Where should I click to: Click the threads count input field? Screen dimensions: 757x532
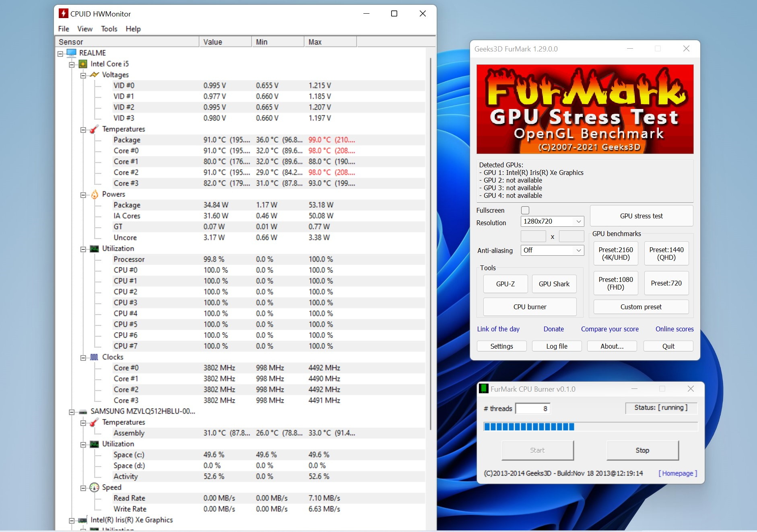click(533, 409)
